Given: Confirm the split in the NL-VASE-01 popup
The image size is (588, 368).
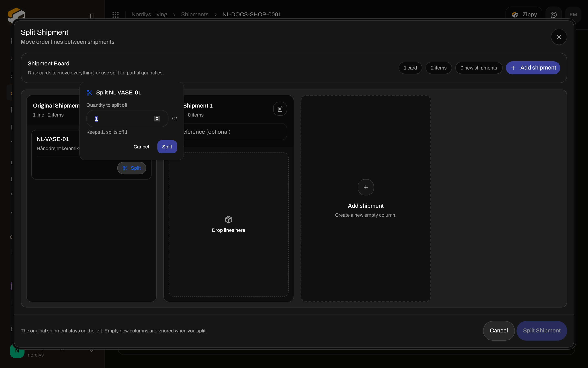Looking at the screenshot, I should [167, 147].
